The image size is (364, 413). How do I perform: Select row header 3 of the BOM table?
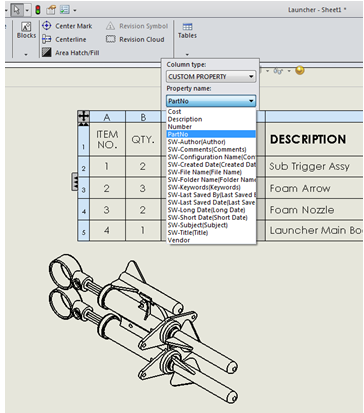[x=83, y=188]
